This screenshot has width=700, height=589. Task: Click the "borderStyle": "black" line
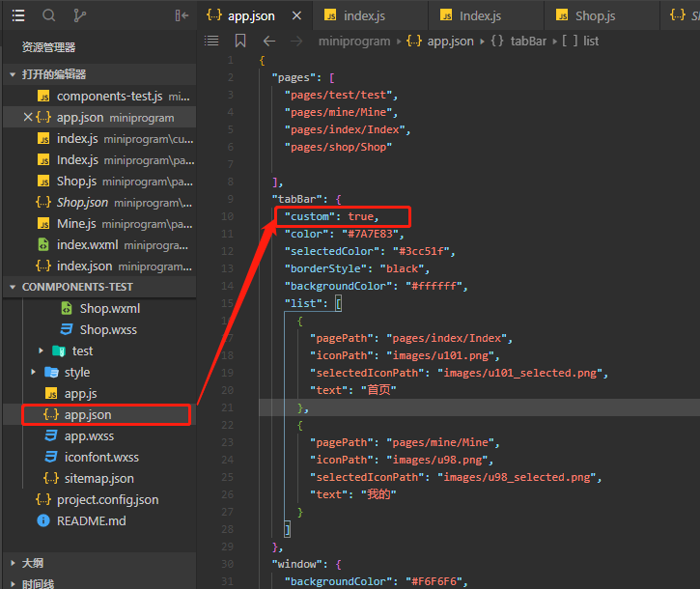click(x=357, y=268)
